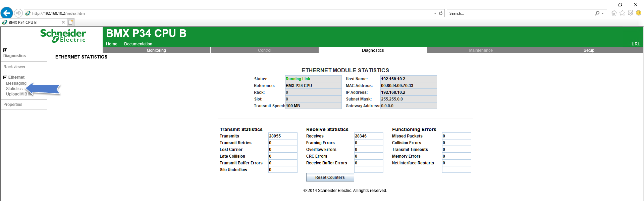644x201 pixels.
Task: Open address bar history dropdown arrow
Action: (x=435, y=13)
